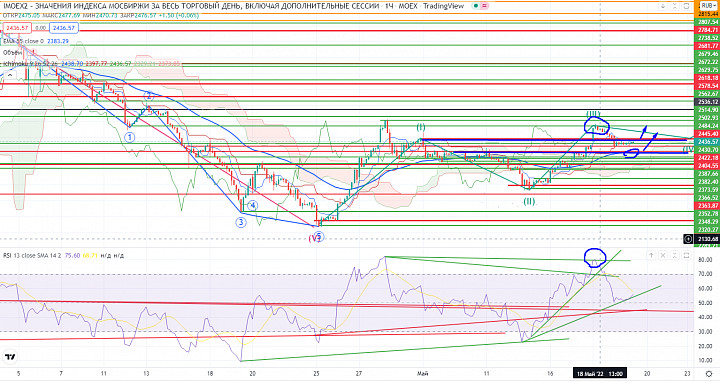
Task: Click the TradingView logo
Action: click(10, 356)
